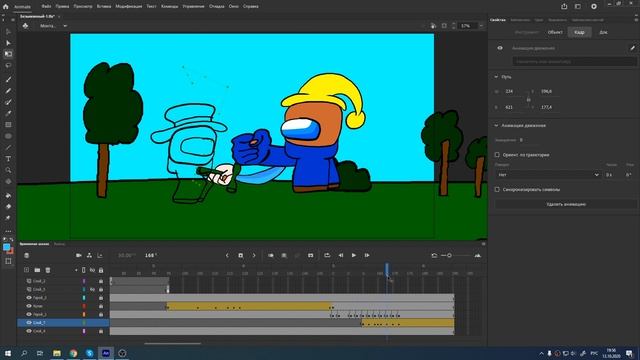Play the animation in timeline

coord(354,256)
